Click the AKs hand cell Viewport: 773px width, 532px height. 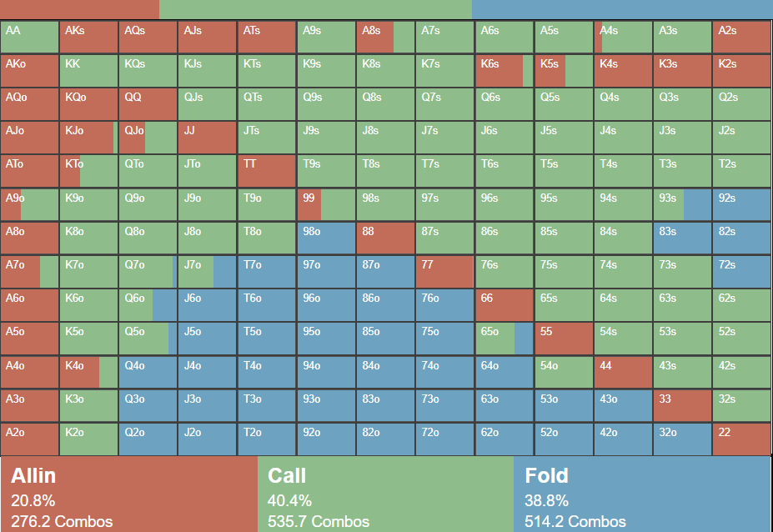(x=88, y=38)
